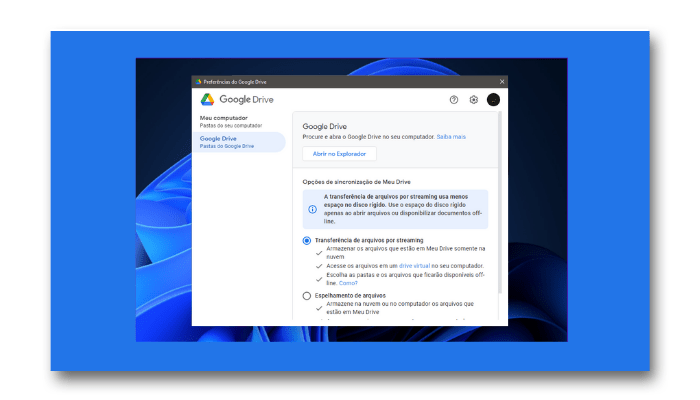Click the Como? link
The image size is (700, 400).
(x=348, y=283)
